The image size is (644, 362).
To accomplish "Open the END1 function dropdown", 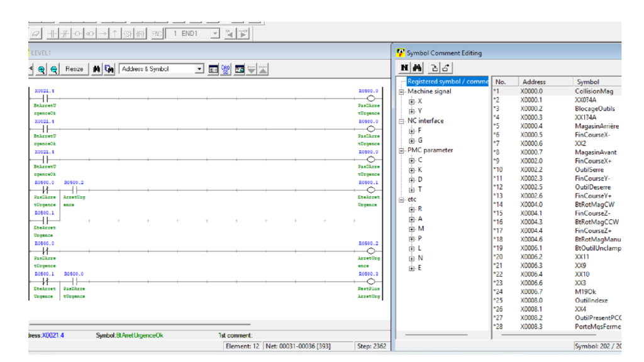I will click(x=215, y=34).
